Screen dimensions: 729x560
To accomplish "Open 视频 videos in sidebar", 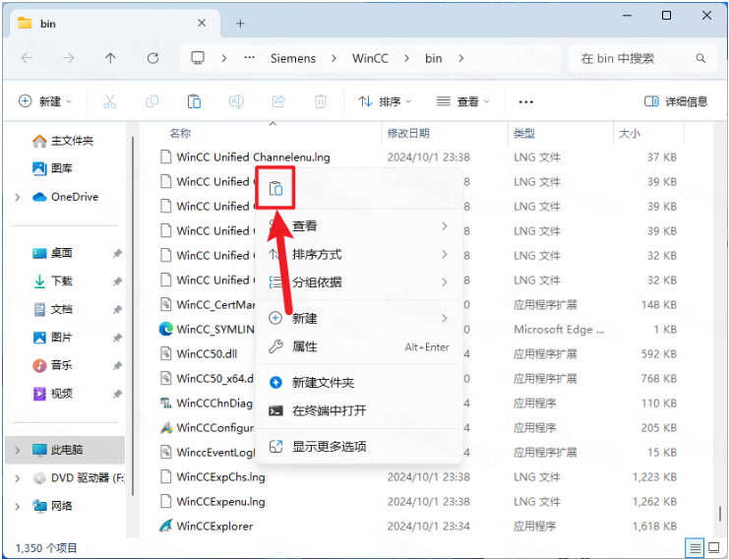I will coord(52,394).
